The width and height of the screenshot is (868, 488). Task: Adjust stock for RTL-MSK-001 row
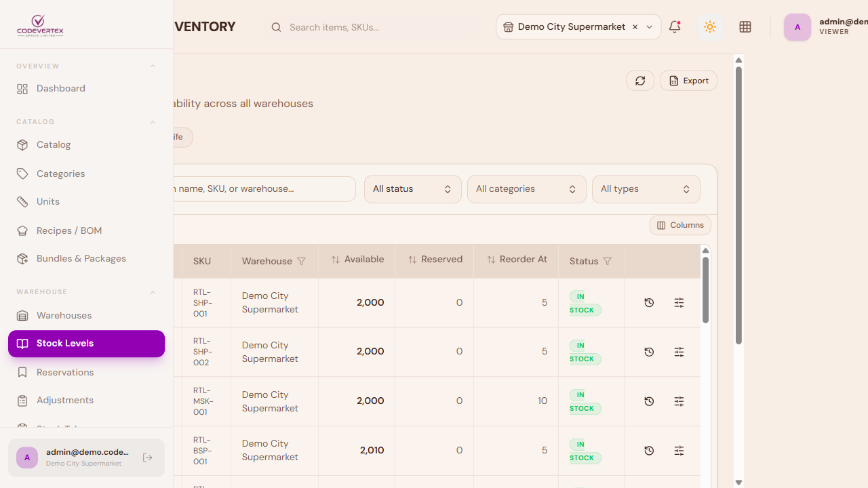coord(679,401)
